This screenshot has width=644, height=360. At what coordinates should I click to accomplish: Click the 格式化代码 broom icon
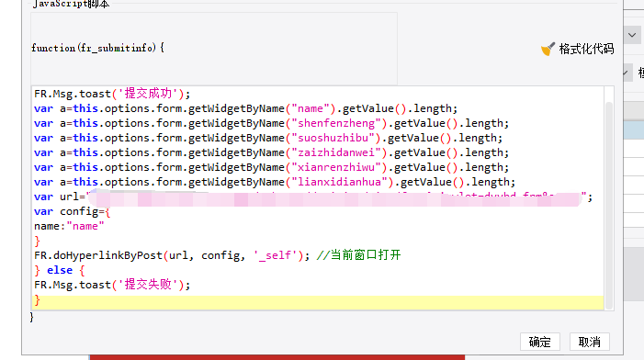click(548, 49)
